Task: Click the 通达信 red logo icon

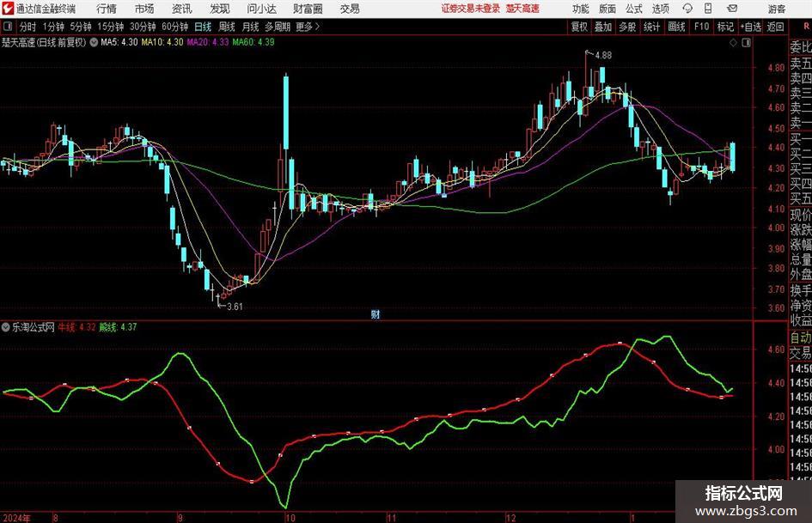Action: tap(7, 9)
